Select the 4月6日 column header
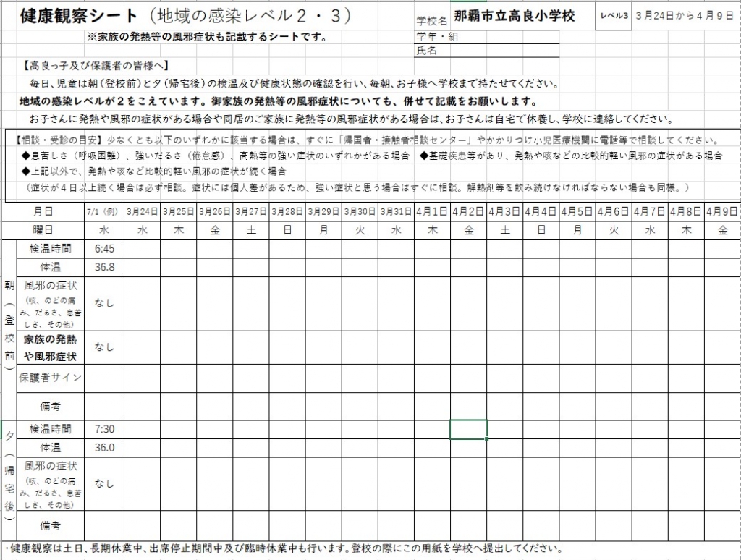Screen dimensions: 741x560 [x=614, y=212]
